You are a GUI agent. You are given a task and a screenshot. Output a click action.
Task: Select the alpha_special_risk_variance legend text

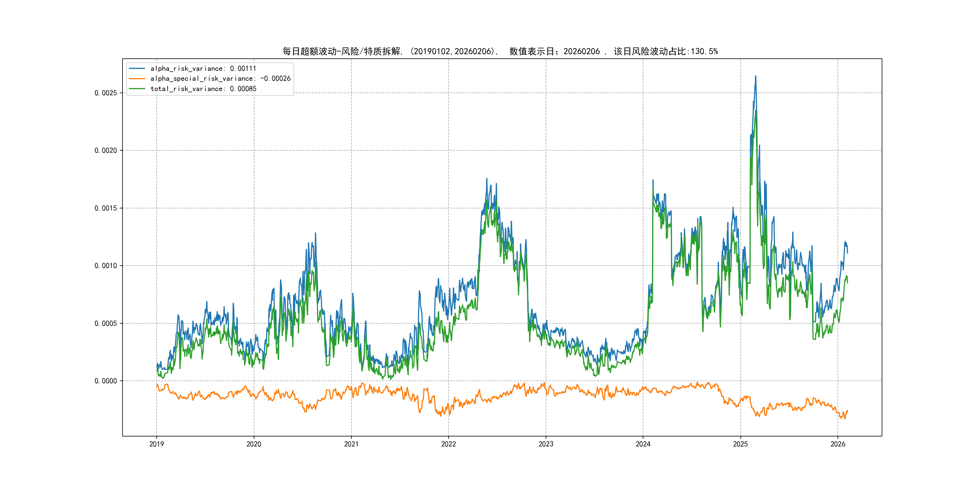[220, 78]
